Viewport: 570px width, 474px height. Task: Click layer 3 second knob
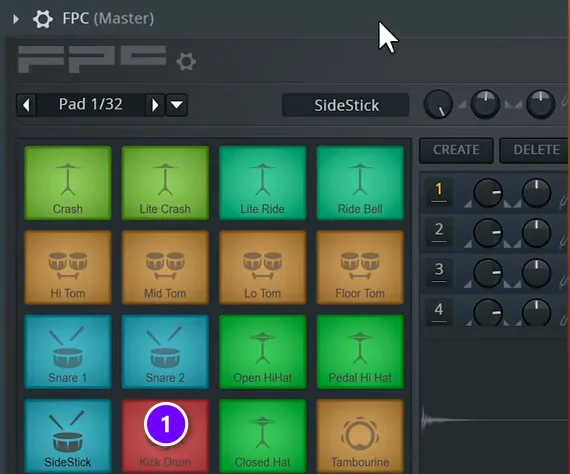(x=537, y=273)
